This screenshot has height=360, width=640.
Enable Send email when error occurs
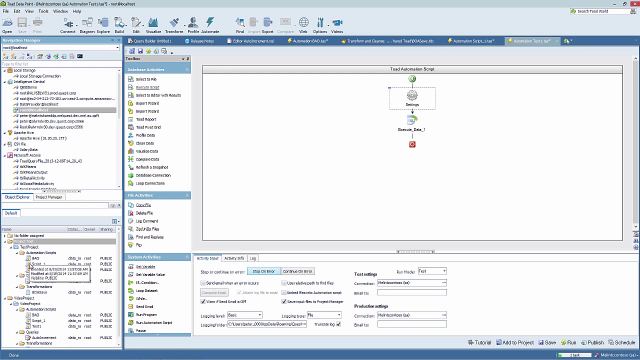pyautogui.click(x=203, y=283)
